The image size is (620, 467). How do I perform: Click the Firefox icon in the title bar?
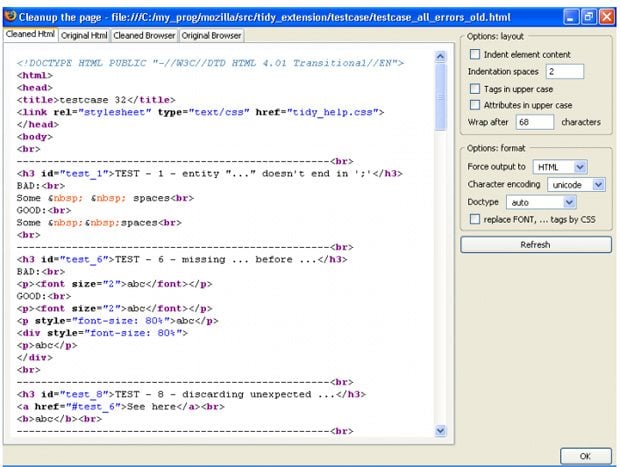pyautogui.click(x=11, y=16)
